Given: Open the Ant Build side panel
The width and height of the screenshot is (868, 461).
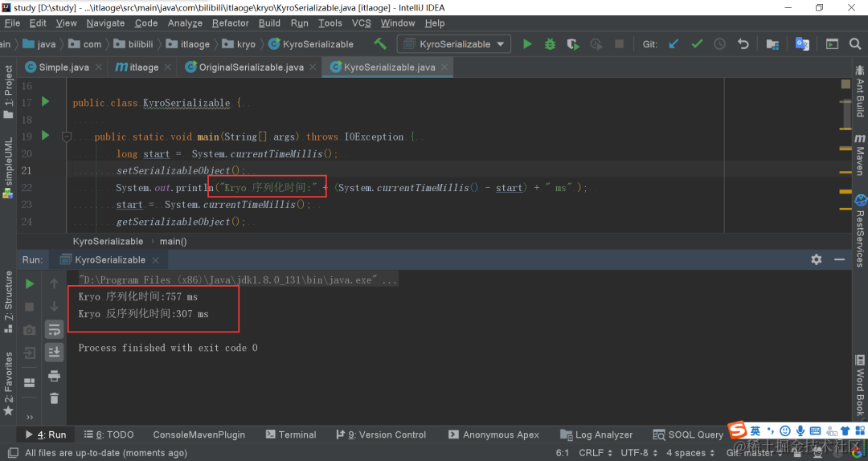Looking at the screenshot, I should (x=860, y=92).
